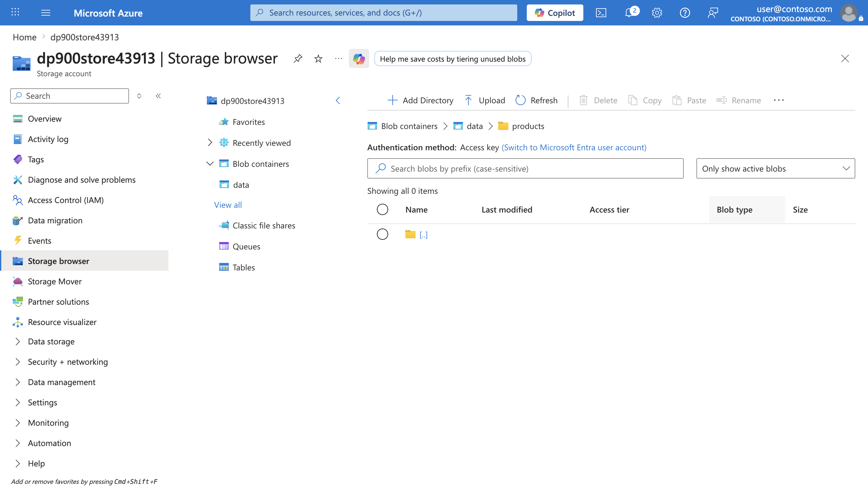Expand the Data management group
This screenshot has width=868, height=488.
(17, 382)
